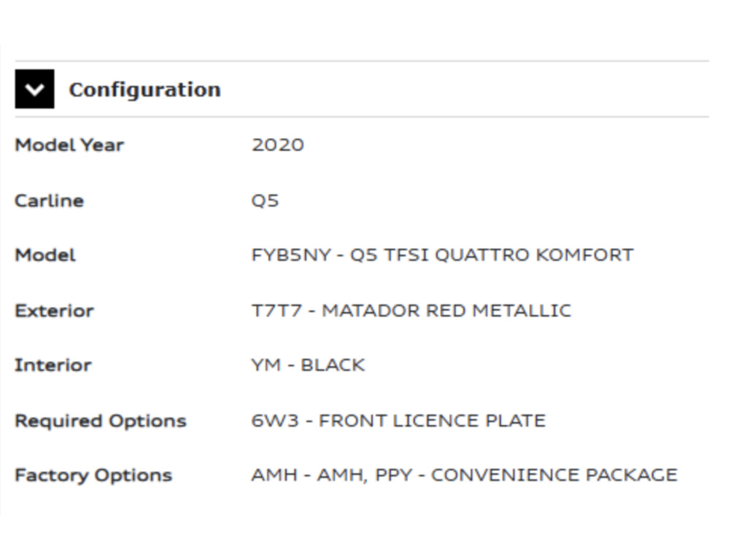Select the Exterior label
747x560 pixels.
54,311
